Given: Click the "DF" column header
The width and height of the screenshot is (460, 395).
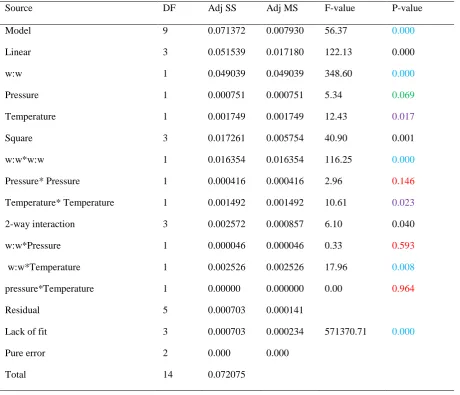Looking at the screenshot, I should click(169, 8).
